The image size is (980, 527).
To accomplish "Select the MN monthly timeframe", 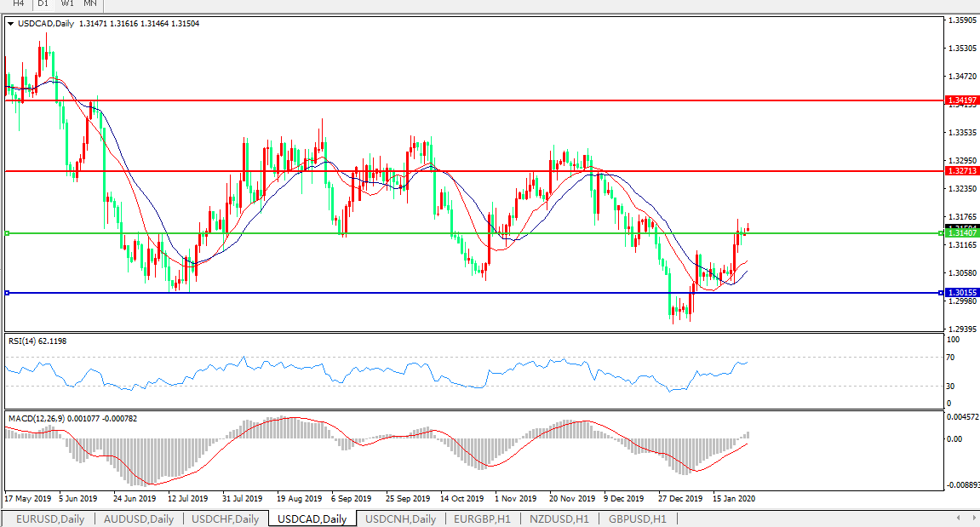I will (x=90, y=3).
